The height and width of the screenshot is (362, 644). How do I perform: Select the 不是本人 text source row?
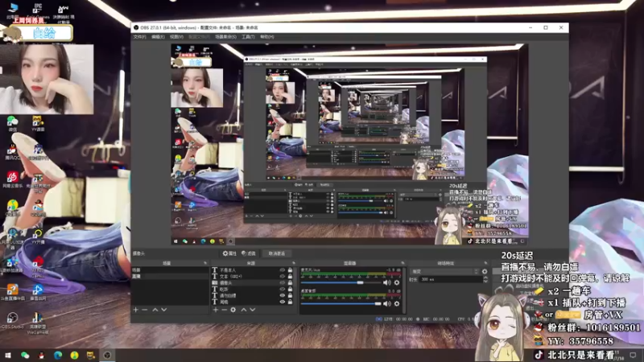click(254, 270)
